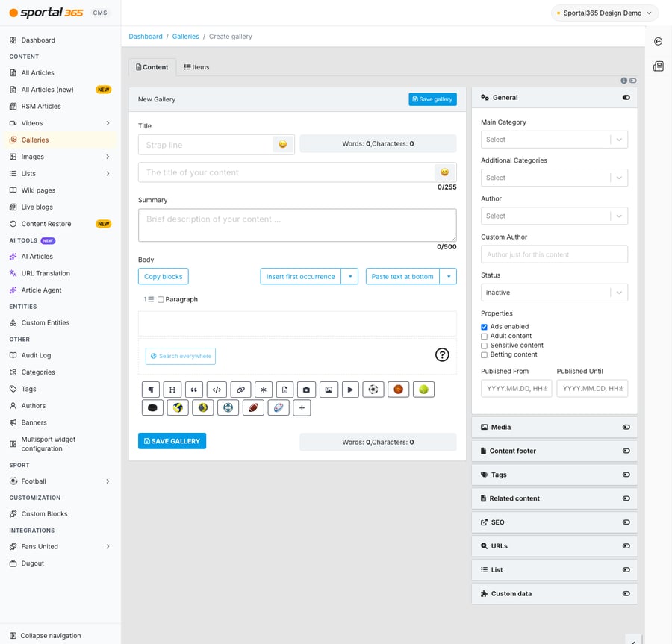
Task: Expand the Lists sidebar submenu
Action: tap(108, 173)
